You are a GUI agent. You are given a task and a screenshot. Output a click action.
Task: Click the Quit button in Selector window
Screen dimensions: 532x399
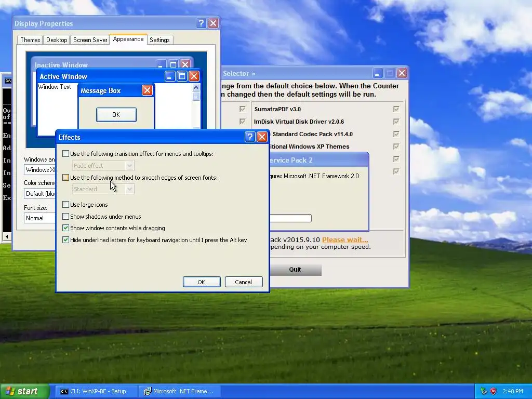[x=295, y=270]
